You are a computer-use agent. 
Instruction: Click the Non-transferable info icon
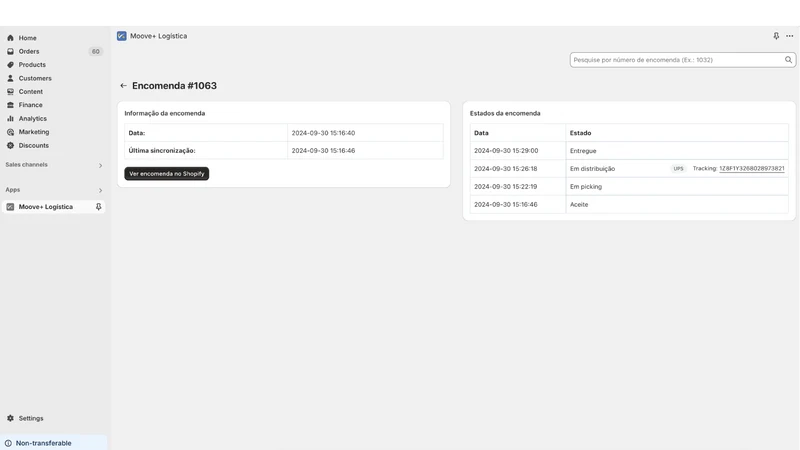[x=8, y=443]
